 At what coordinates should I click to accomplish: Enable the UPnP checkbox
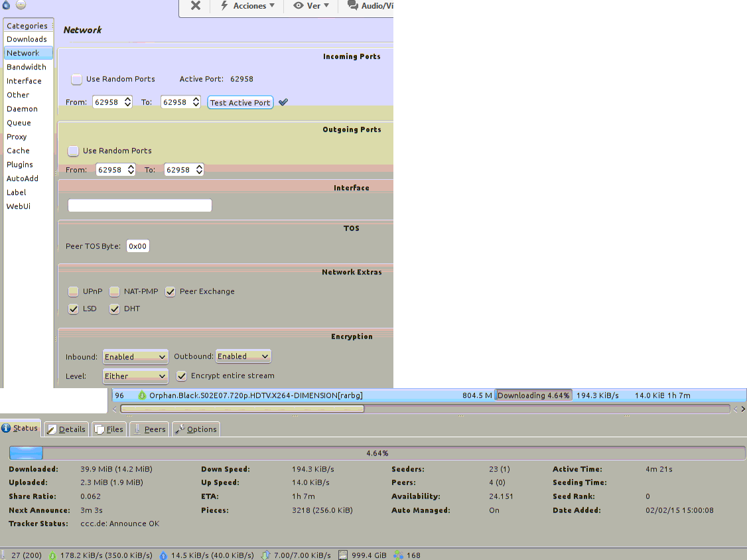[73, 291]
